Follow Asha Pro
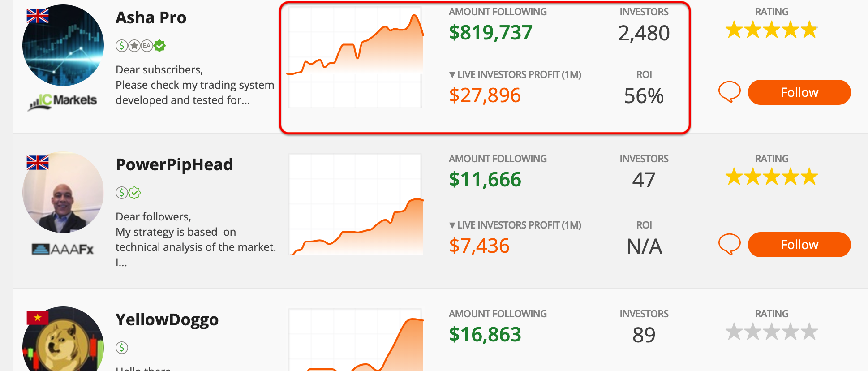The image size is (868, 371). coord(799,92)
